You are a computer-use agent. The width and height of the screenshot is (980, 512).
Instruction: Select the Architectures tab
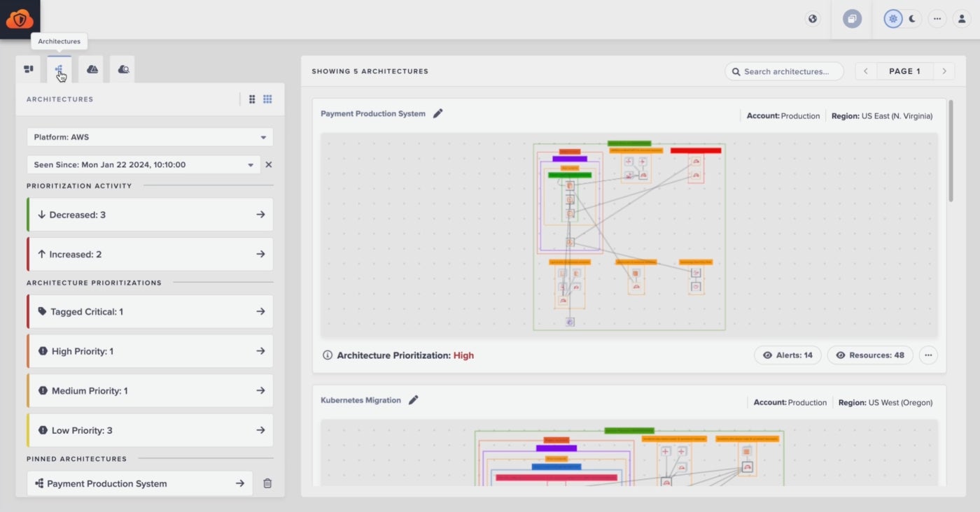click(59, 69)
